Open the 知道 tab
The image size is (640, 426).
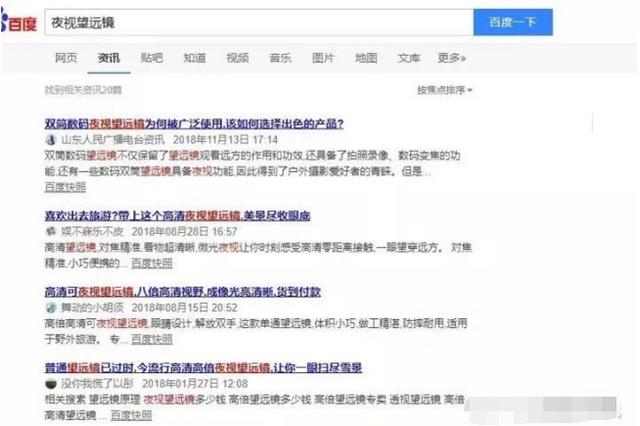[x=195, y=58]
